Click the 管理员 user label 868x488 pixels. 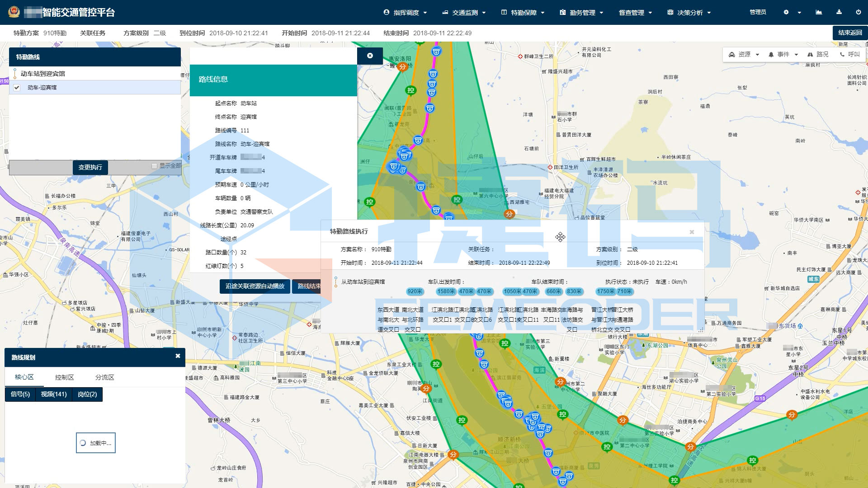click(758, 12)
